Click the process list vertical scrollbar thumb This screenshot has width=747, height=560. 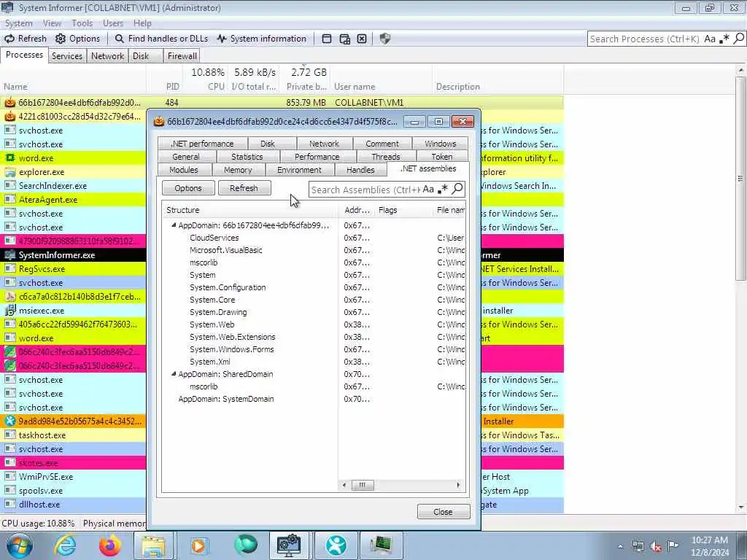tap(740, 179)
